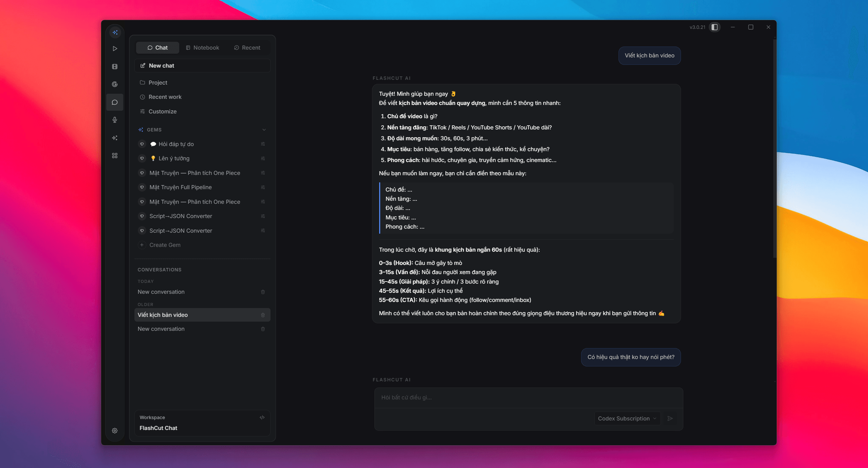Screen dimensions: 868x468
Task: Open Recent work
Action: [202, 97]
